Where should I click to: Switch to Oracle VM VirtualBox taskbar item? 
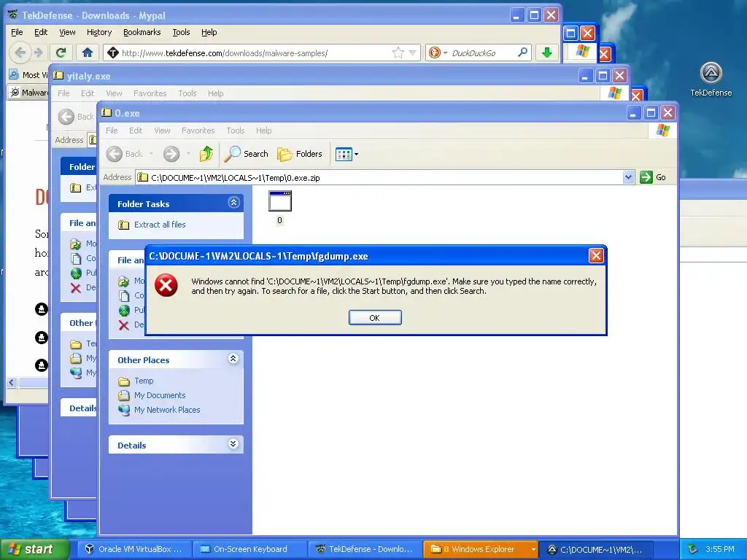(134, 549)
